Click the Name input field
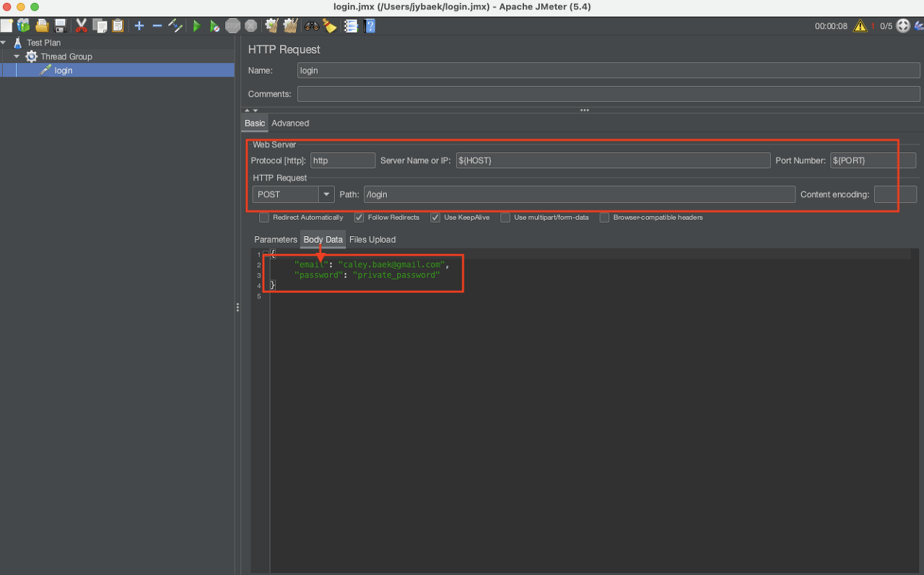924x575 pixels. (609, 71)
